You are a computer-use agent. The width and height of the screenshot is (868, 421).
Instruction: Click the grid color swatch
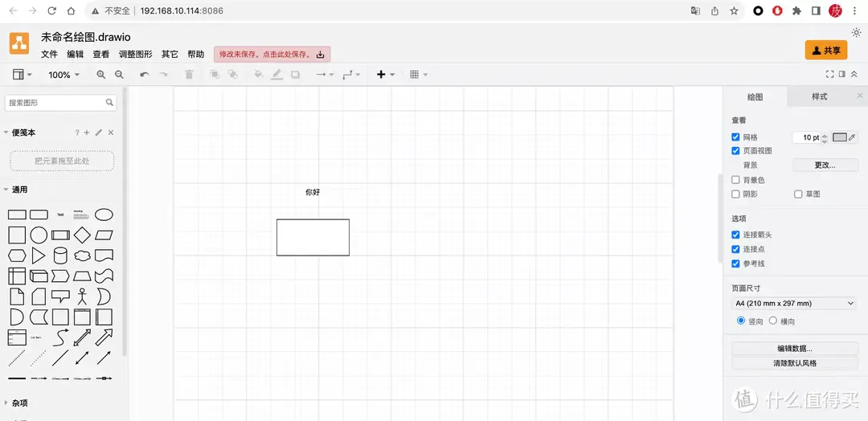[840, 137]
